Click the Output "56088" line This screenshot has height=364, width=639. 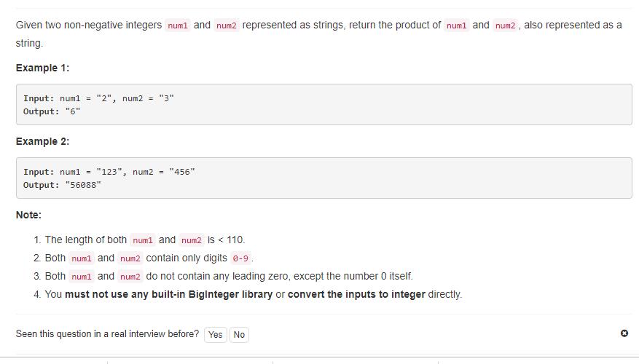click(x=62, y=185)
